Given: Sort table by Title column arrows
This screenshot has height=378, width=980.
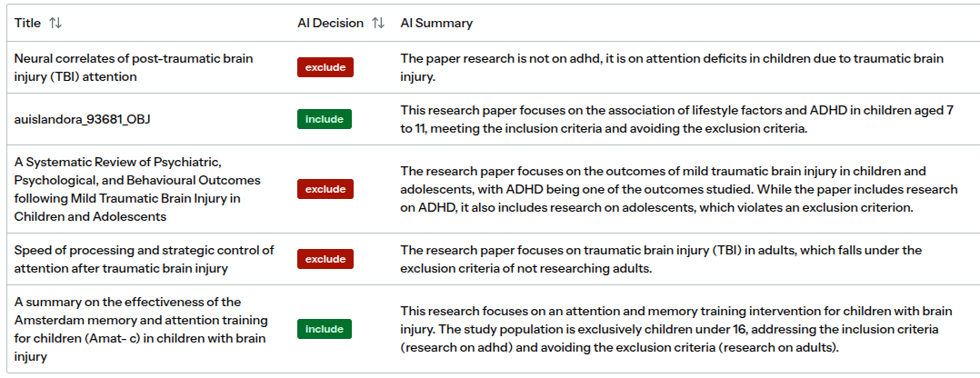Looking at the screenshot, I should pos(55,23).
